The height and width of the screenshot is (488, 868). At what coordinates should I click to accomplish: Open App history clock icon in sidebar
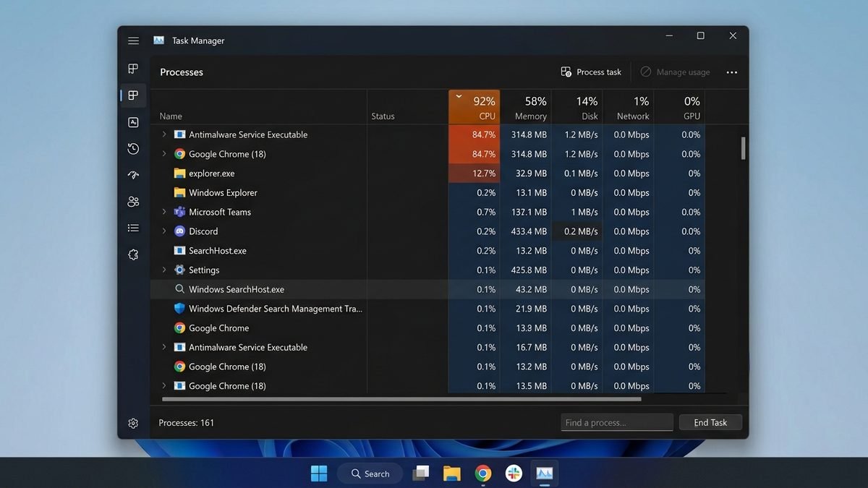tap(133, 148)
